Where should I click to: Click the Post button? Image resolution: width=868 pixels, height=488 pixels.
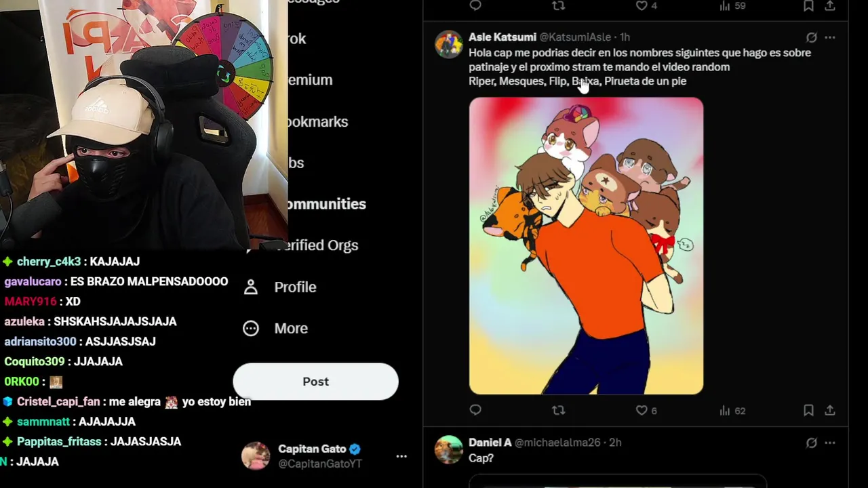coord(315,382)
